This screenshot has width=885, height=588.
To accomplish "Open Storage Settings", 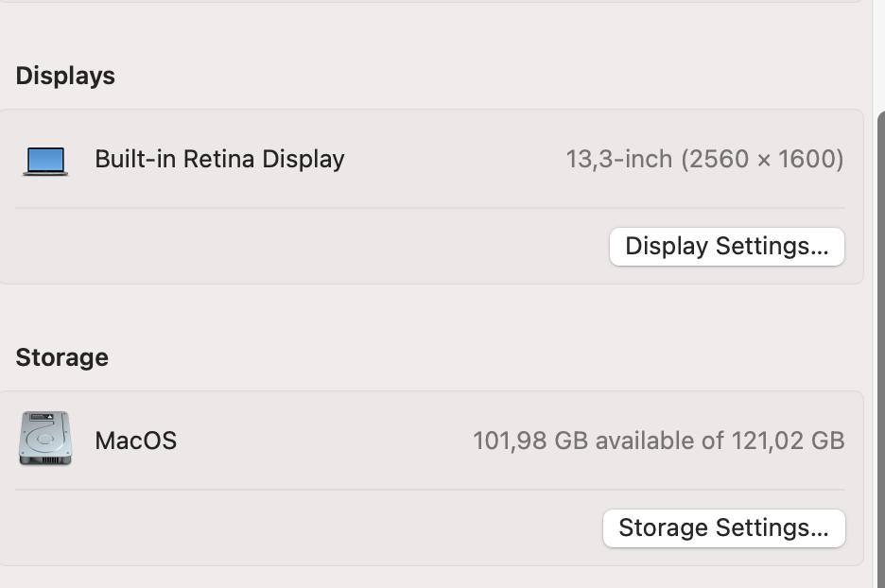I will coord(723,527).
